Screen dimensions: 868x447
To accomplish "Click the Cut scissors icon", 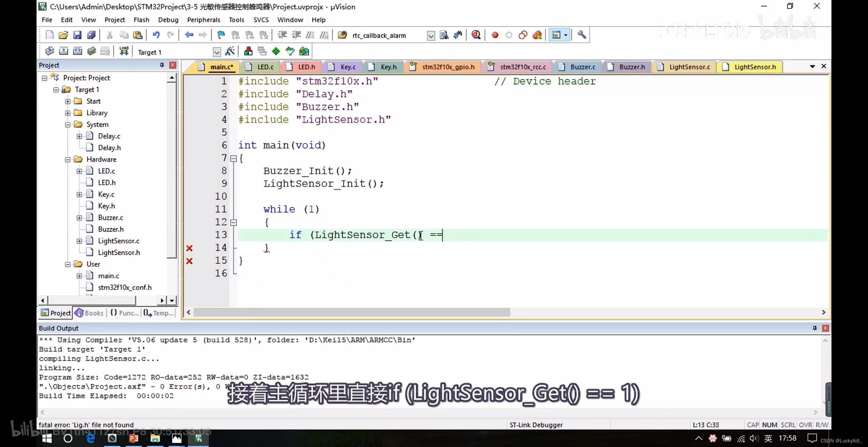I will (x=110, y=35).
